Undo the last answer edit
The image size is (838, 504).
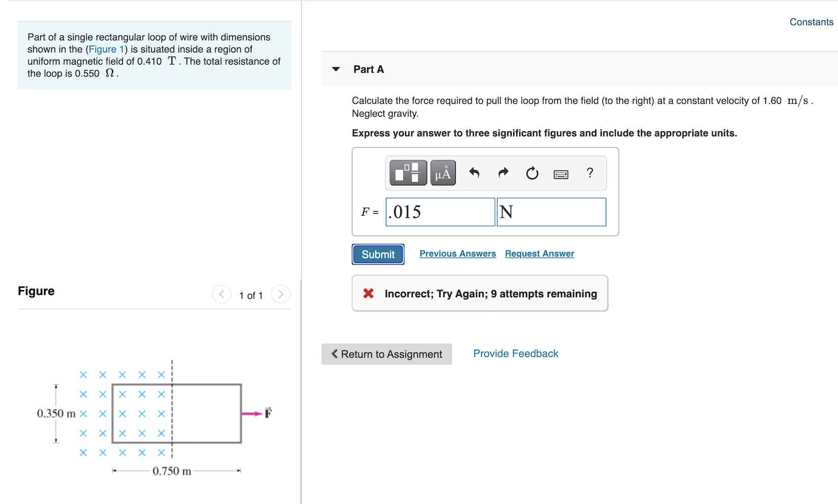pyautogui.click(x=473, y=173)
